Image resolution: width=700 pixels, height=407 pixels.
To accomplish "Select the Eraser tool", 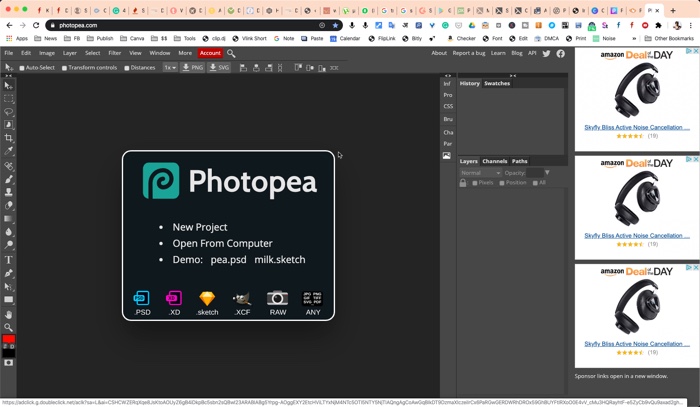I will point(8,205).
